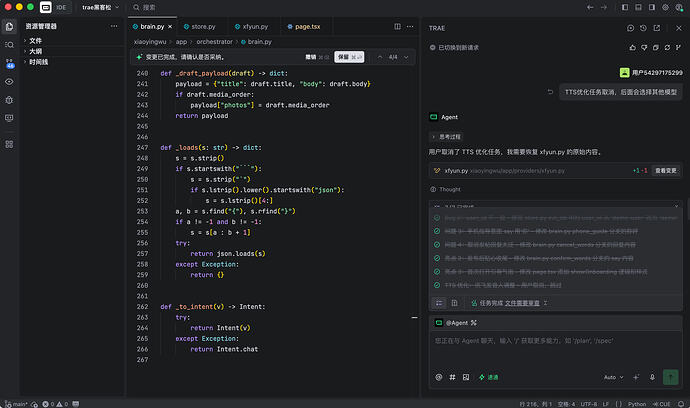Toggle left sidebar layout icon
The image size is (690, 408).
tap(625, 7)
